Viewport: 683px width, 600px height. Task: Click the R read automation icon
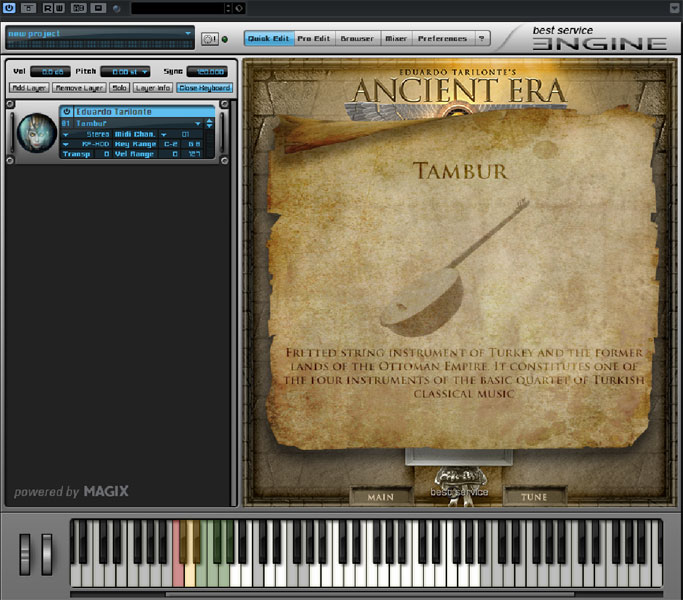[x=47, y=8]
